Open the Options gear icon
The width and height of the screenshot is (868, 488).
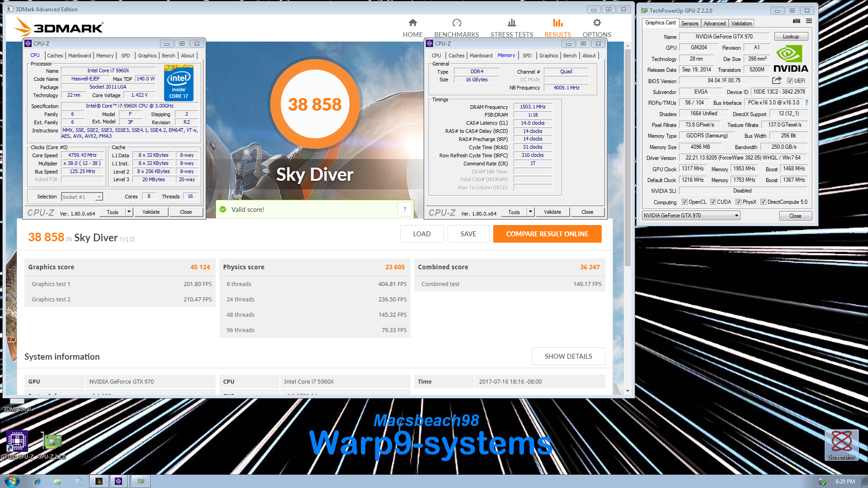(x=597, y=23)
